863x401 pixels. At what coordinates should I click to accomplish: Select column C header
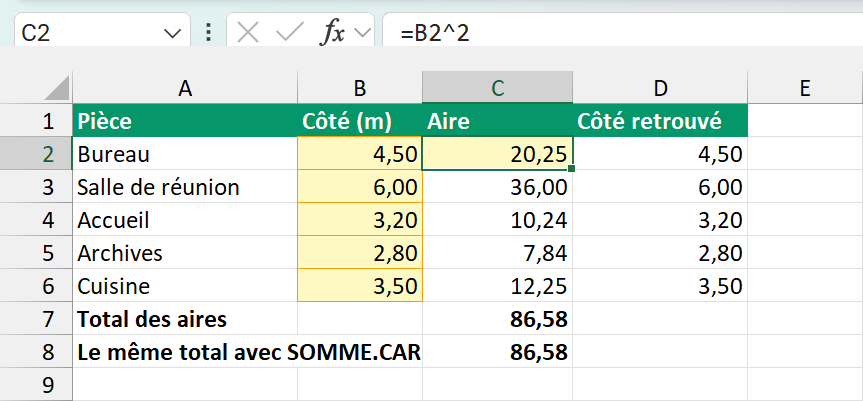498,87
